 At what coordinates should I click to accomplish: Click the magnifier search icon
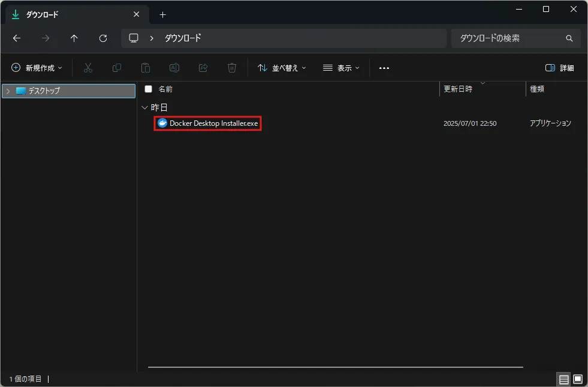coord(569,38)
